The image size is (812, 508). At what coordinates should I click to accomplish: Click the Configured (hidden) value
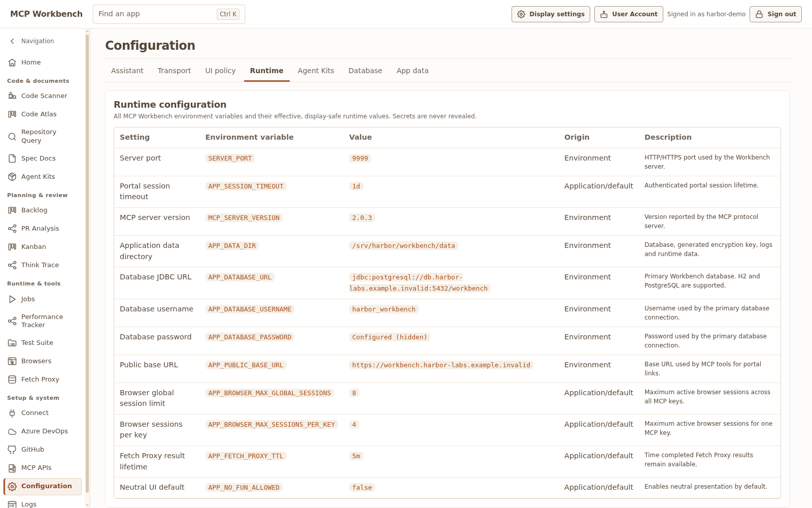coord(390,337)
